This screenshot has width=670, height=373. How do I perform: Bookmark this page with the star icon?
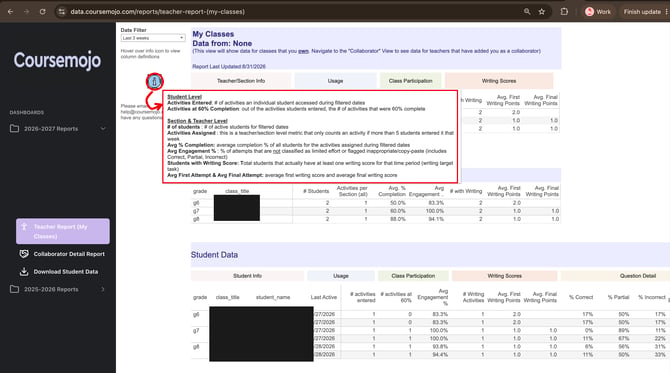[x=542, y=12]
